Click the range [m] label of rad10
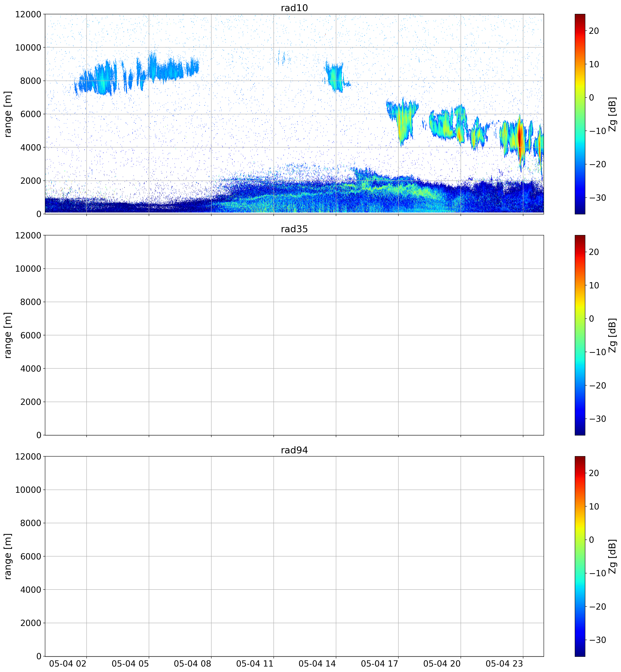 (x=8, y=114)
